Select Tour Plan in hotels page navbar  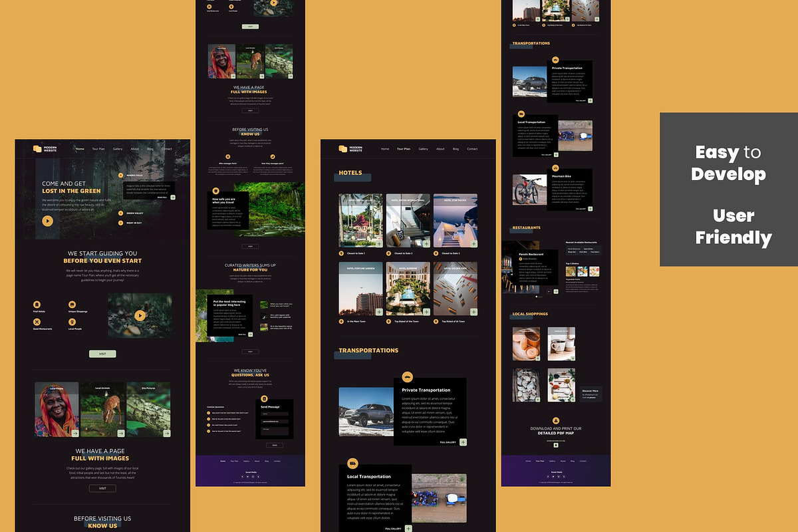(x=404, y=149)
